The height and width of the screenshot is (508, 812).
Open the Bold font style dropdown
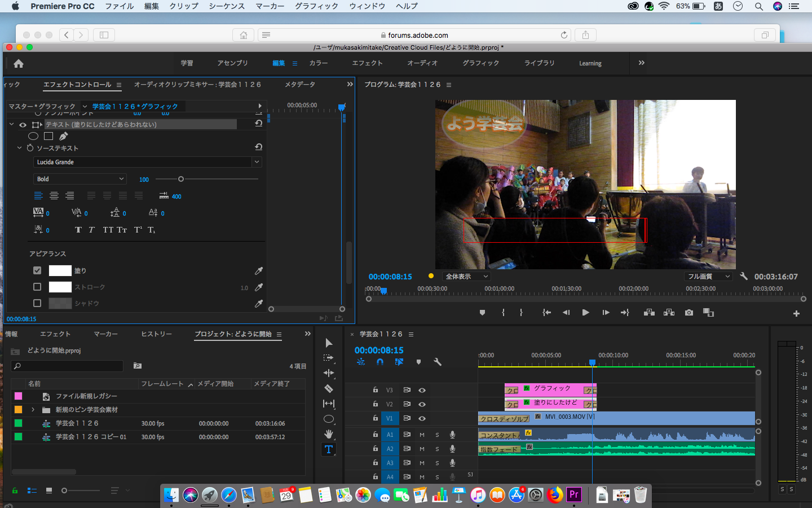tap(80, 179)
